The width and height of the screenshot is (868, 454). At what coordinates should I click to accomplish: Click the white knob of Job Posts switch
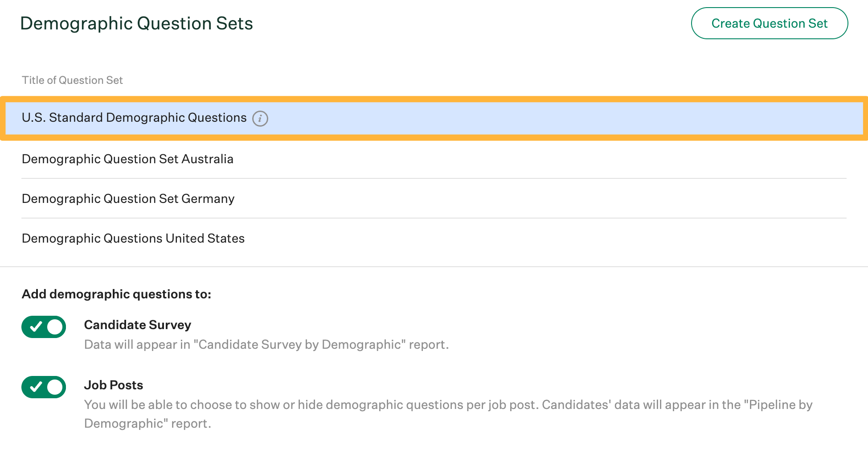(55, 387)
